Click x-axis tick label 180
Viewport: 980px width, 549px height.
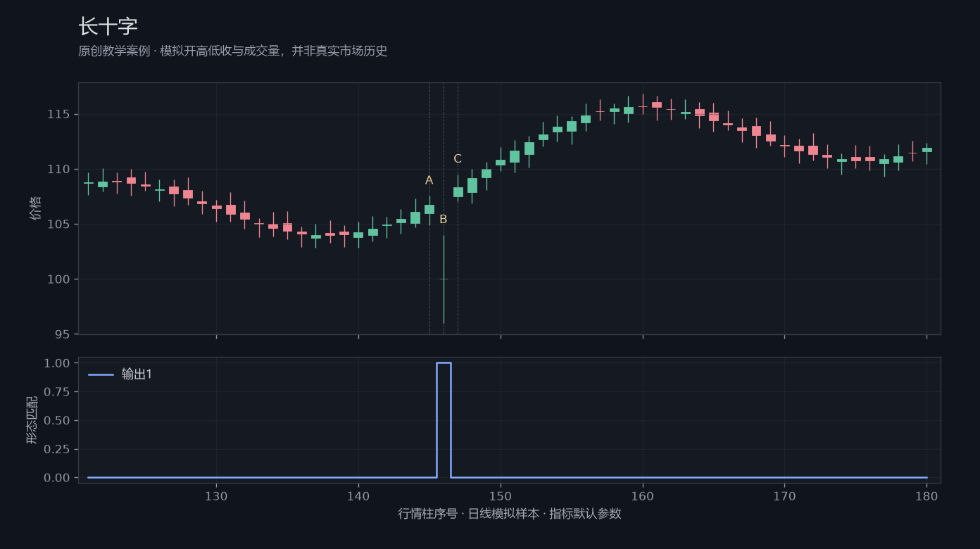point(926,496)
